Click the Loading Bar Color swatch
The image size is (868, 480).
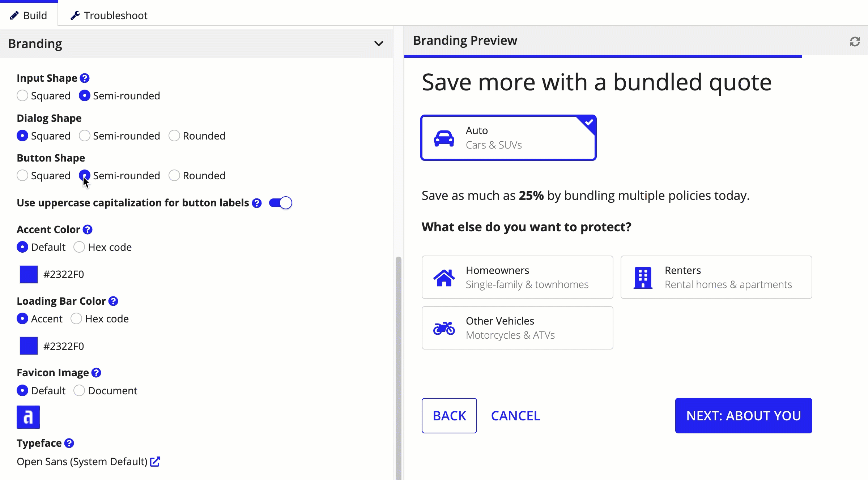pyautogui.click(x=29, y=346)
